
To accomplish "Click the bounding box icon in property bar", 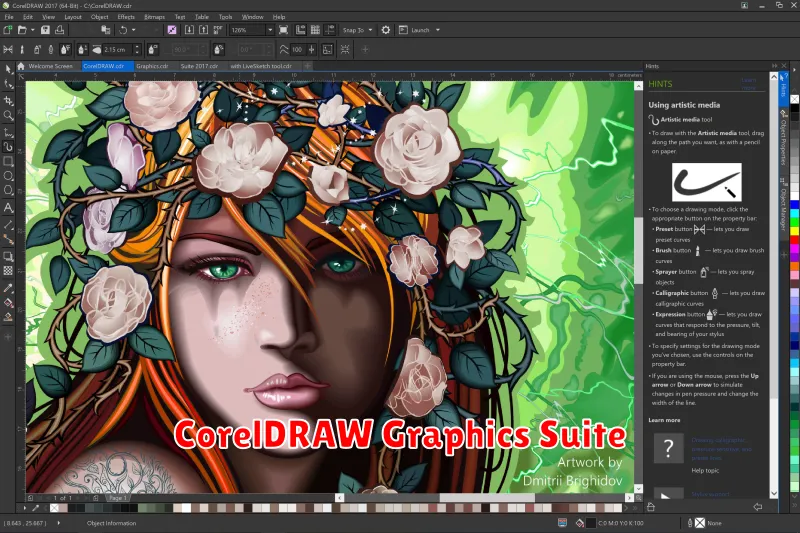I will (x=328, y=49).
